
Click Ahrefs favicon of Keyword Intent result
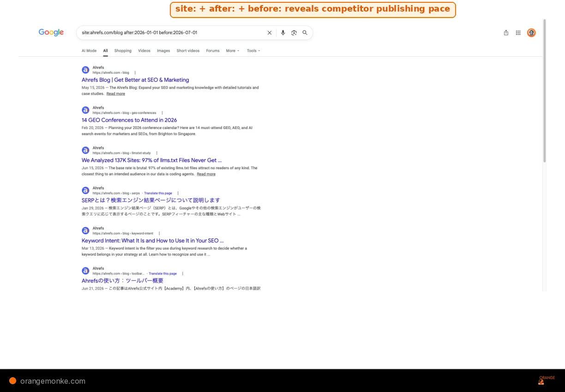[x=85, y=231]
